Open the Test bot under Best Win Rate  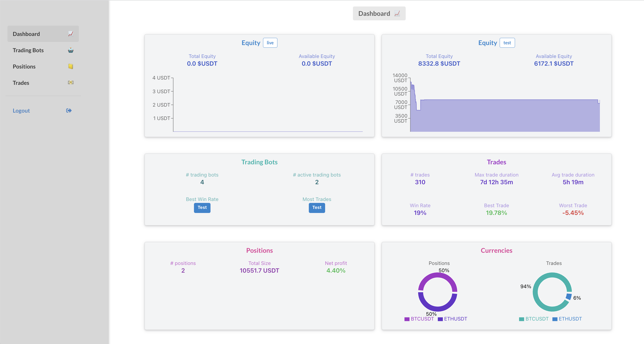(202, 207)
